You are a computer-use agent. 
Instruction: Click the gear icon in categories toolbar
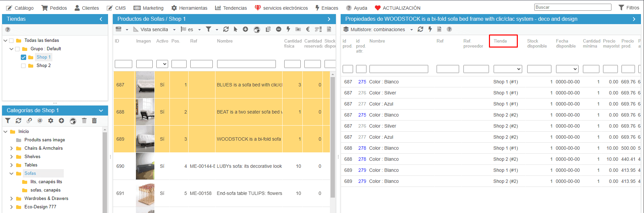click(51, 121)
